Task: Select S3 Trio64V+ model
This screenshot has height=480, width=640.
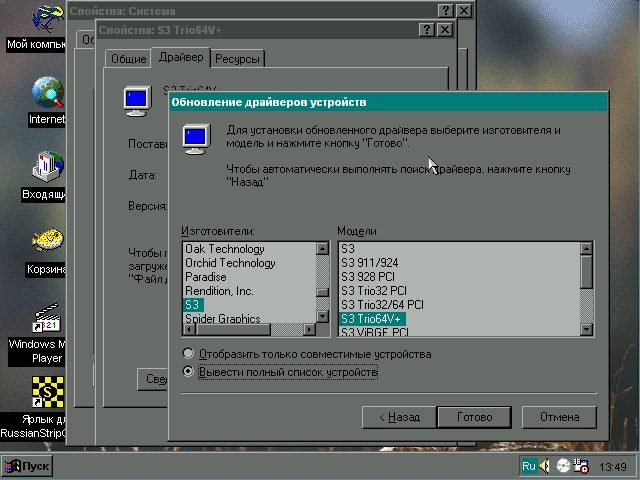Action: click(x=372, y=319)
